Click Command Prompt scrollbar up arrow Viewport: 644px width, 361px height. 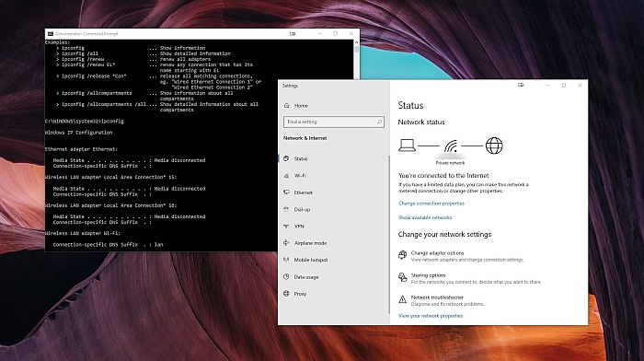coord(356,42)
